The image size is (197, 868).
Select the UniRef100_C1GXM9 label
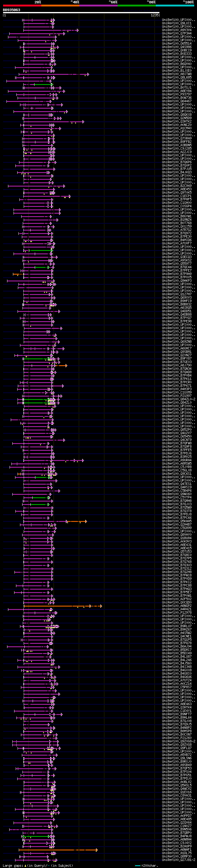pyautogui.click(x=177, y=393)
